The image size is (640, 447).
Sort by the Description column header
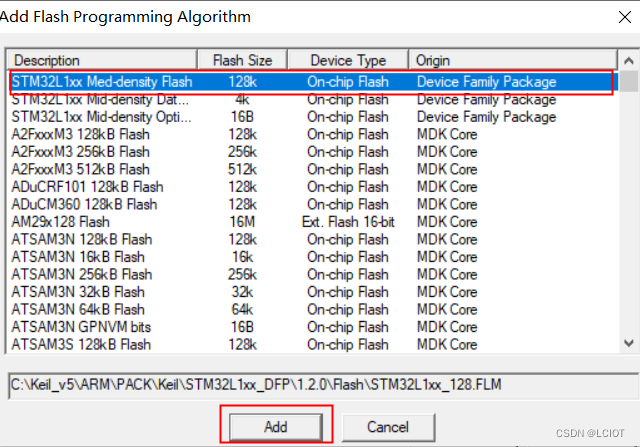coord(102,60)
